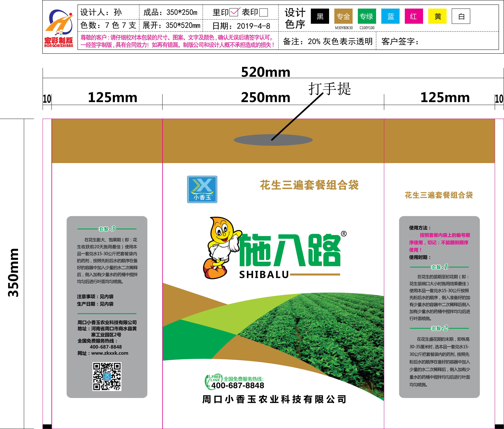Screen dimensions: 504x429
Task: Click the 日期：2019-4-8 field
Action: (x=241, y=26)
